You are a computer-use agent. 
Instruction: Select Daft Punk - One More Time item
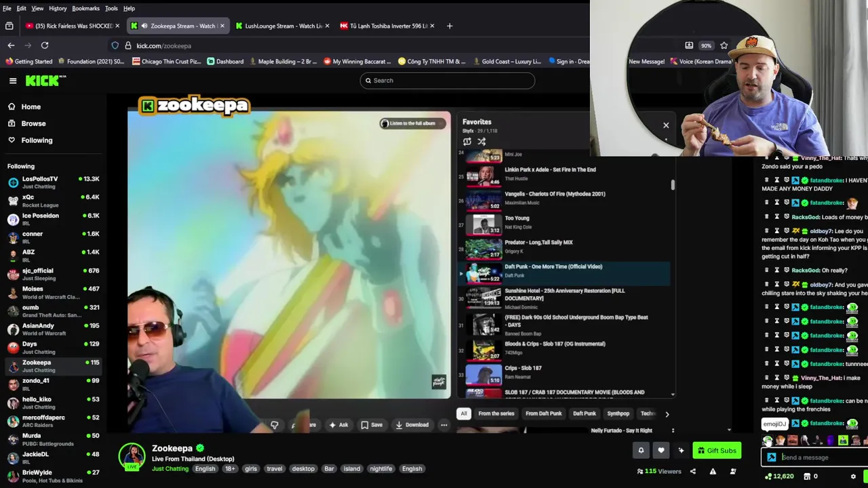click(x=563, y=272)
